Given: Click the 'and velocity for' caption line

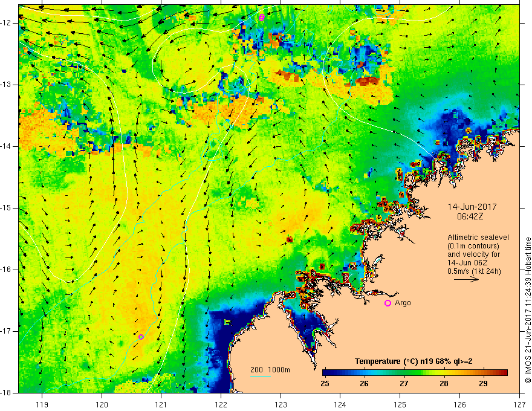Looking at the screenshot, I should (x=473, y=254).
